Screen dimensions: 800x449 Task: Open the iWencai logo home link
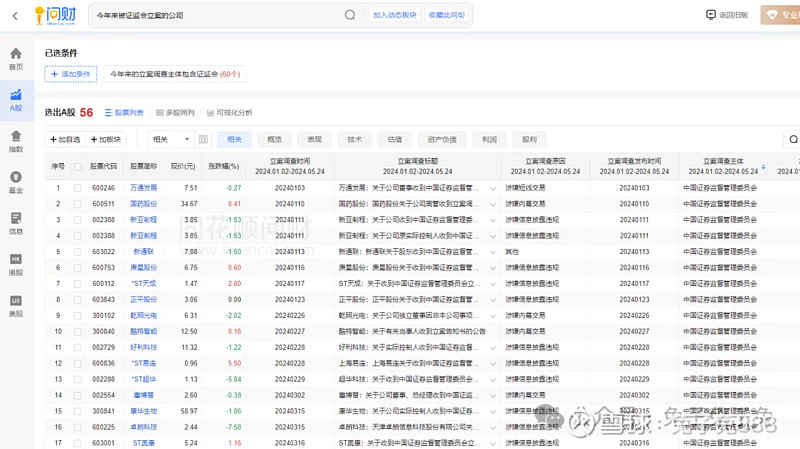pos(55,15)
